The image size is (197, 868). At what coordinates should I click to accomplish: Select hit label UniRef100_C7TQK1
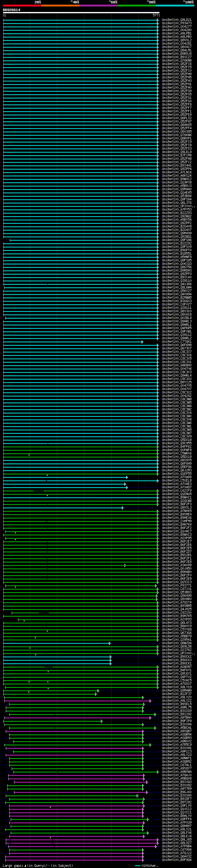[177, 342]
